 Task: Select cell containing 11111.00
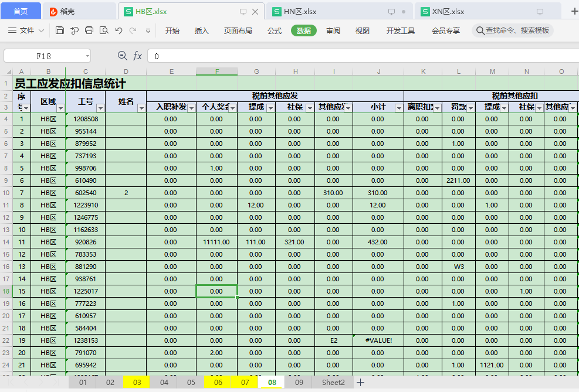pyautogui.click(x=216, y=242)
